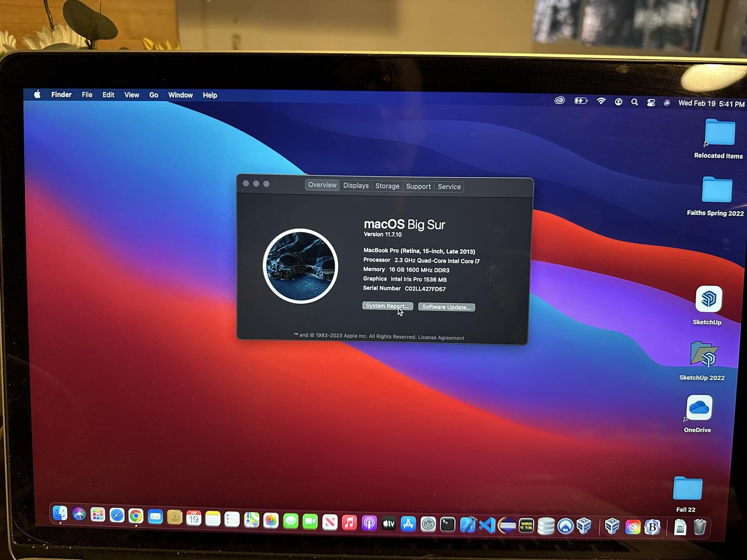Click the System Report button

pos(388,306)
